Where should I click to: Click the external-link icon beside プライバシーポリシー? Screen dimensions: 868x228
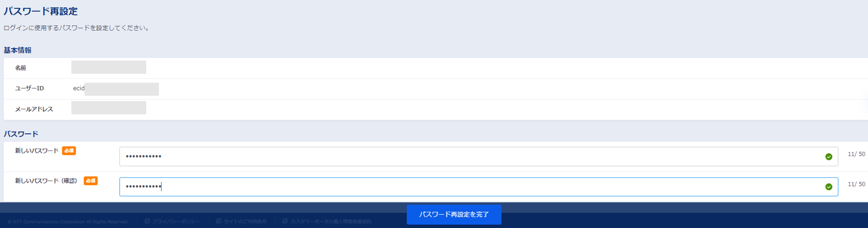(147, 221)
